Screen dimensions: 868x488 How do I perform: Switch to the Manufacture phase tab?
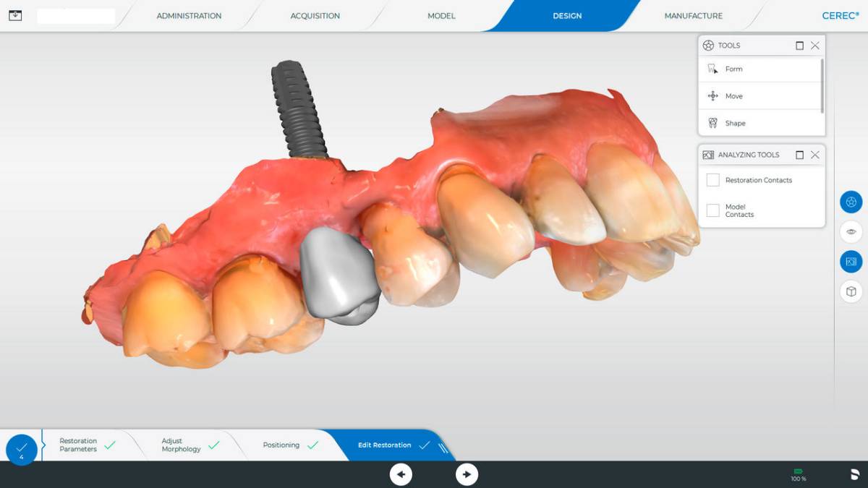pos(693,16)
